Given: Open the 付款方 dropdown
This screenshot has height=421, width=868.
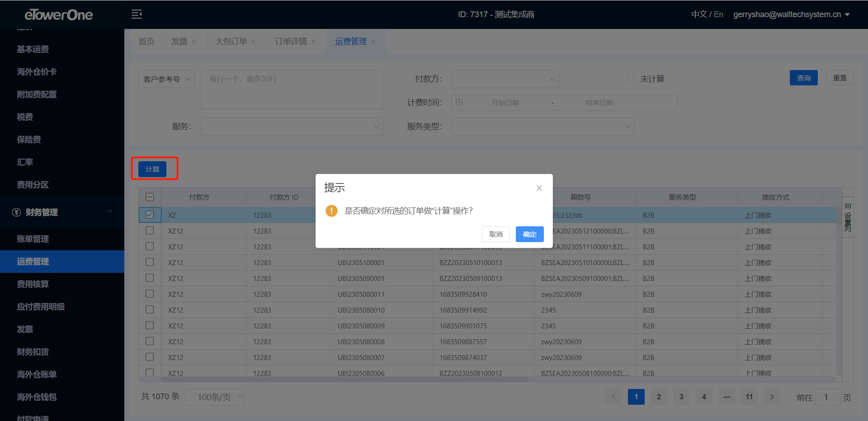Looking at the screenshot, I should [505, 79].
